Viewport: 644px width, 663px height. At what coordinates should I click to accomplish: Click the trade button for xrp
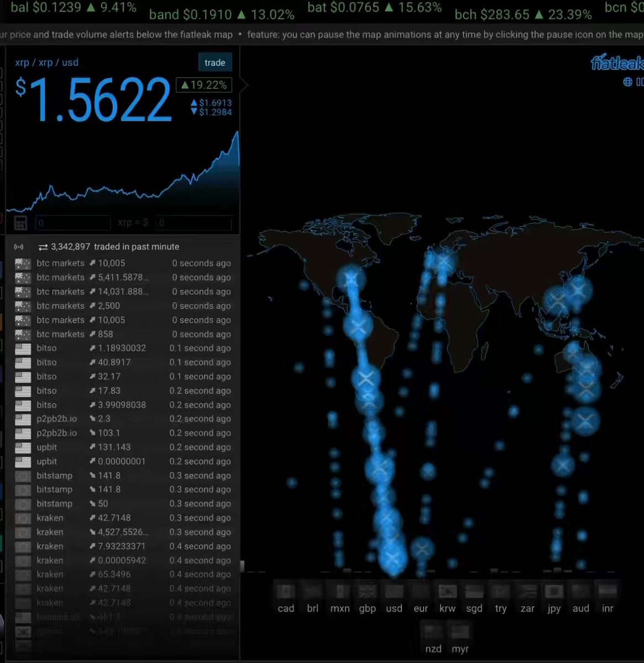215,62
